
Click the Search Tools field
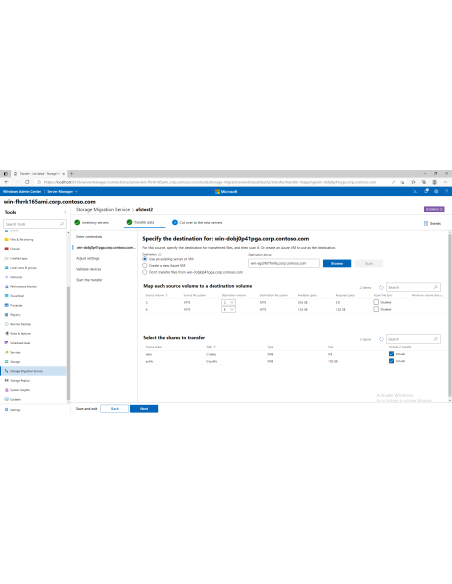(35, 224)
